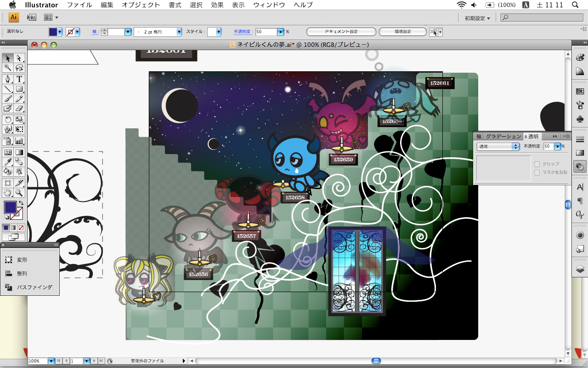Image resolution: width=588 pixels, height=368 pixels.
Task: Open the zoom level dropdown at bottom
Action: pos(51,361)
